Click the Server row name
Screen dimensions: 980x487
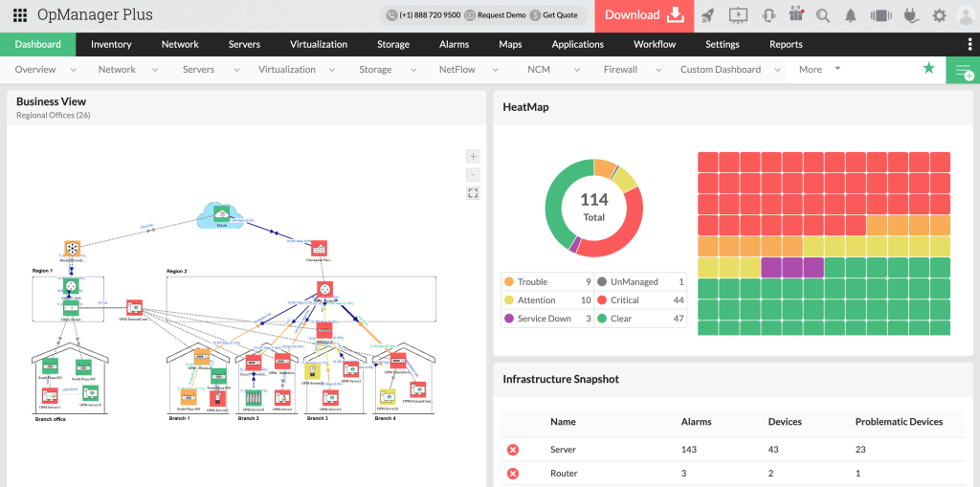(x=563, y=450)
